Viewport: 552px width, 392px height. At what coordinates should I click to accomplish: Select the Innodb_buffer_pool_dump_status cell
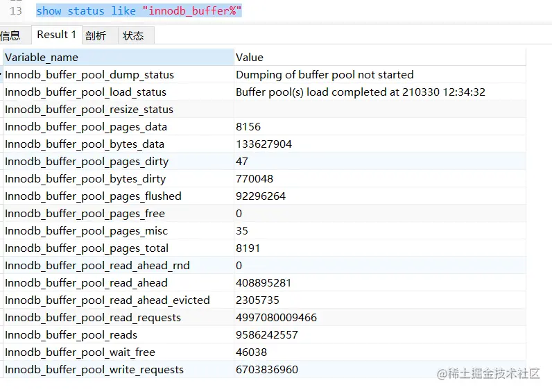[119, 75]
